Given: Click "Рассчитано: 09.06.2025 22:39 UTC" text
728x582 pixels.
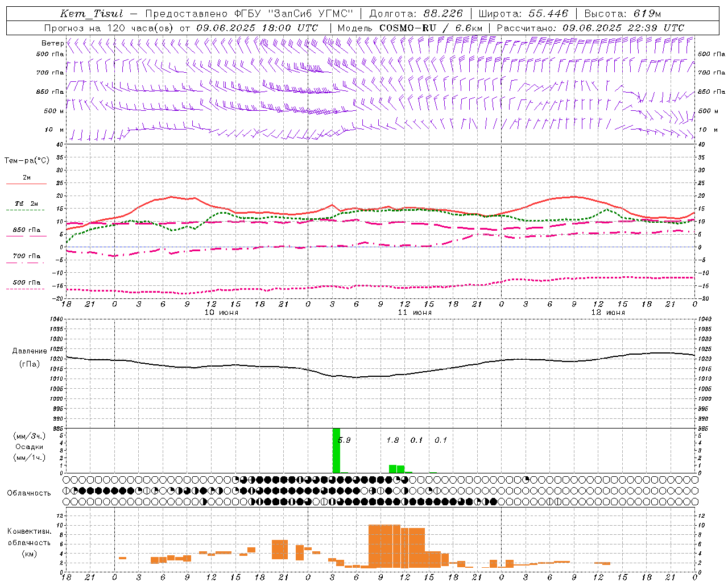Looking at the screenshot, I should 590,28.
